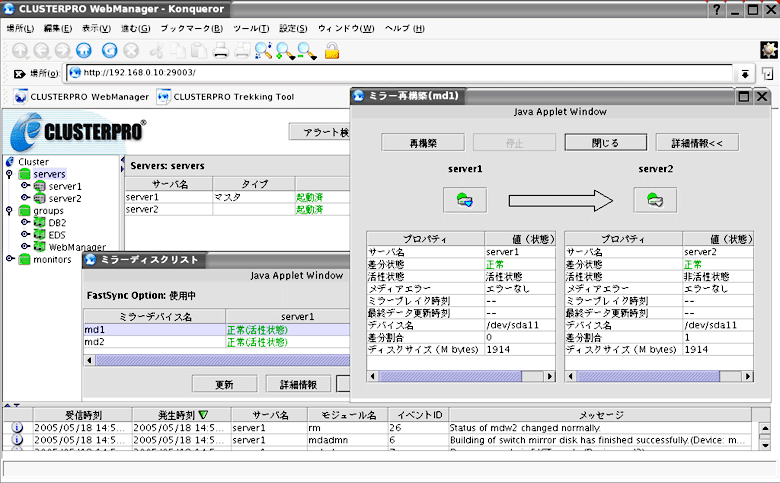Click the Cut scissors toolbar icon

tap(156, 51)
